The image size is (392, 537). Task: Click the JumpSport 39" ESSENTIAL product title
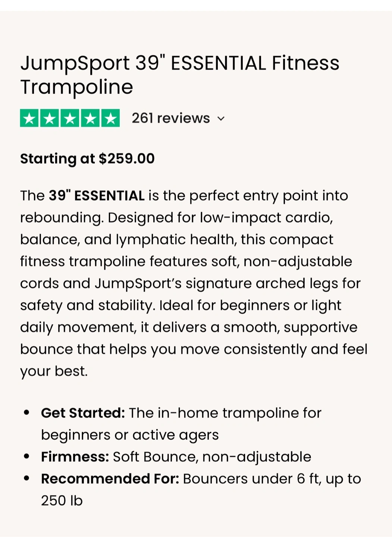coord(179,63)
